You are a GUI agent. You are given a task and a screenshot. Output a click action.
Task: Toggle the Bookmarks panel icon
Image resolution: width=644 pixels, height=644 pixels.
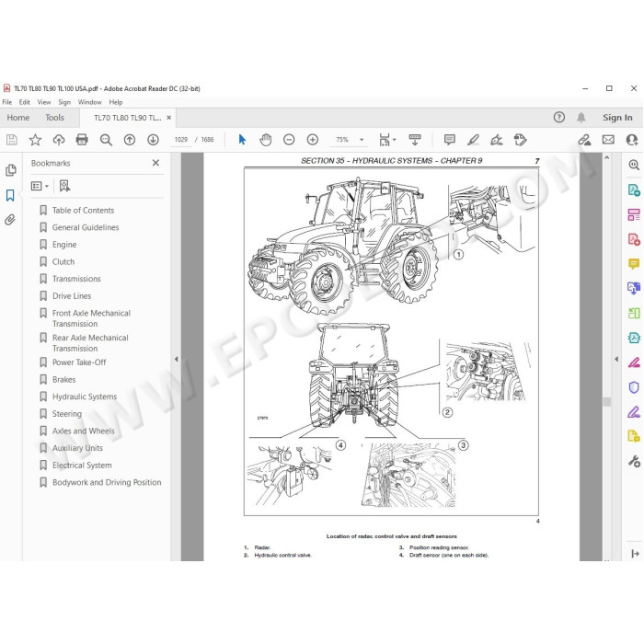[10, 195]
